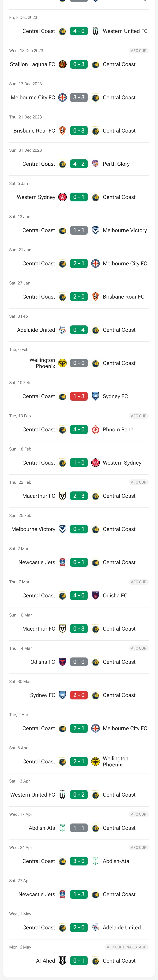Select the Western Sydney crest, 6 Jan match
The width and height of the screenshot is (158, 980).
62,197
